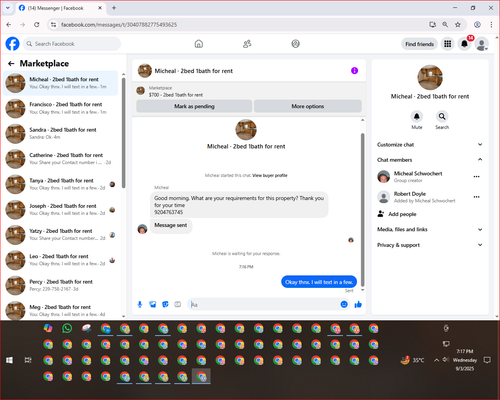Viewport: 500px width, 400px height.
Task: Click More options button
Action: (308, 106)
